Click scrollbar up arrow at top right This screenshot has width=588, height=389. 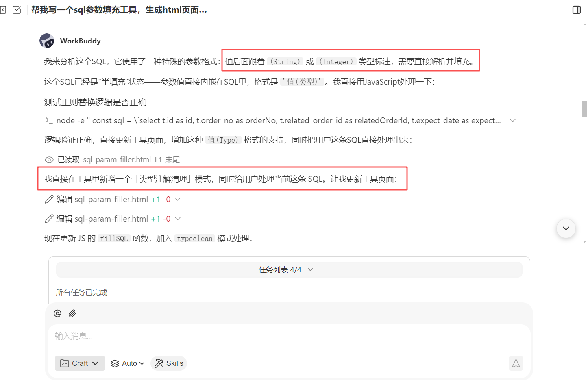click(584, 24)
